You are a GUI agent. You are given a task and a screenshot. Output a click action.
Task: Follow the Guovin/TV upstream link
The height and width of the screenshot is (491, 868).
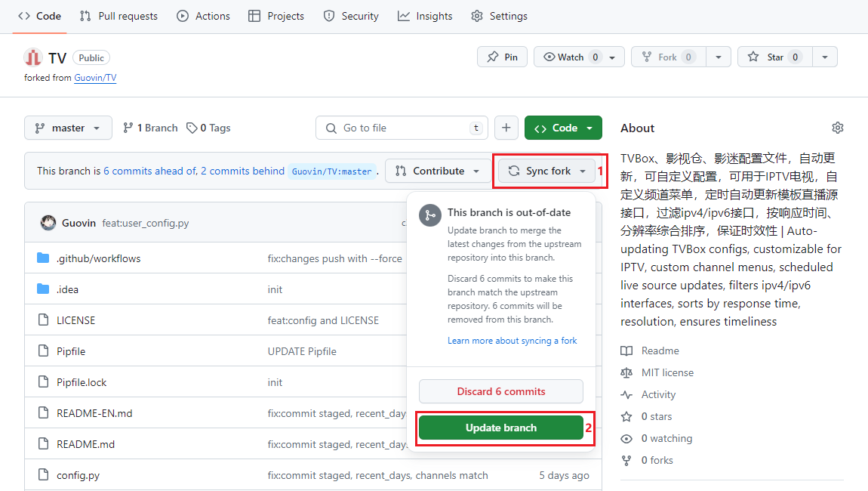click(x=95, y=78)
